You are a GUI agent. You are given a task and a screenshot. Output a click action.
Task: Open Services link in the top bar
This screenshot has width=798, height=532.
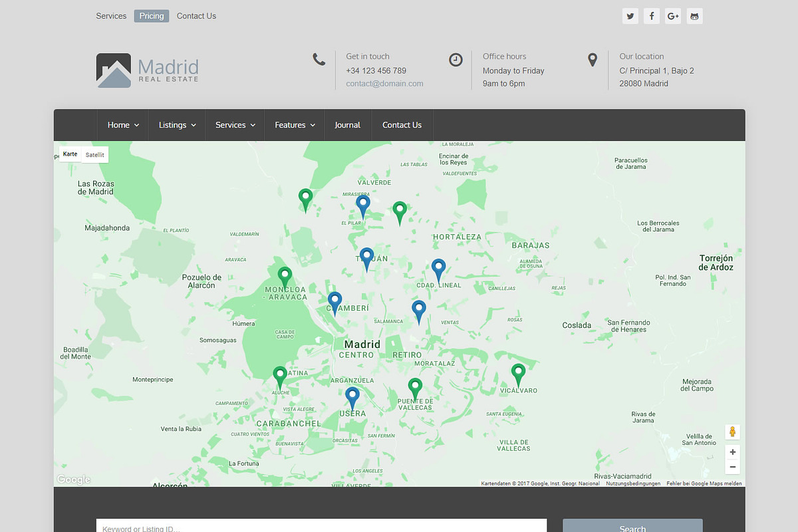click(111, 16)
